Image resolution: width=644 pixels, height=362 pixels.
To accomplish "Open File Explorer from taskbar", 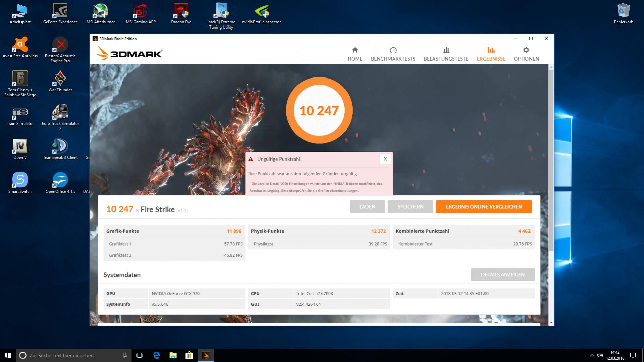I will pos(173,355).
